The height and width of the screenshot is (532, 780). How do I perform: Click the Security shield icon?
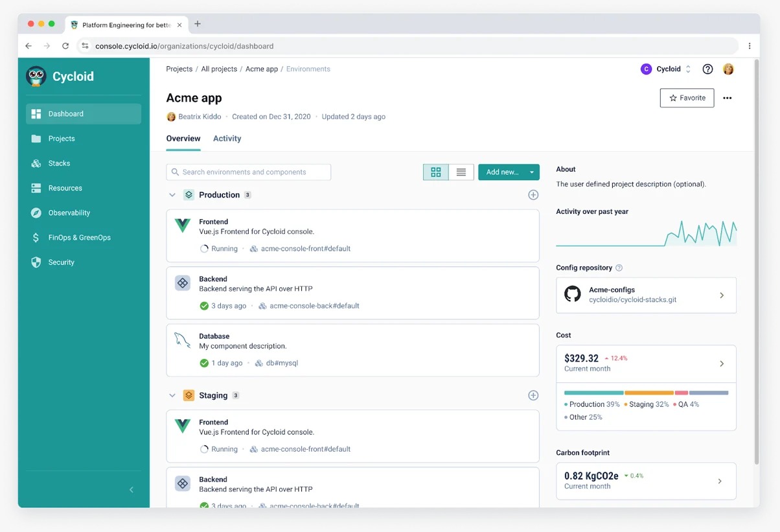pyautogui.click(x=36, y=262)
